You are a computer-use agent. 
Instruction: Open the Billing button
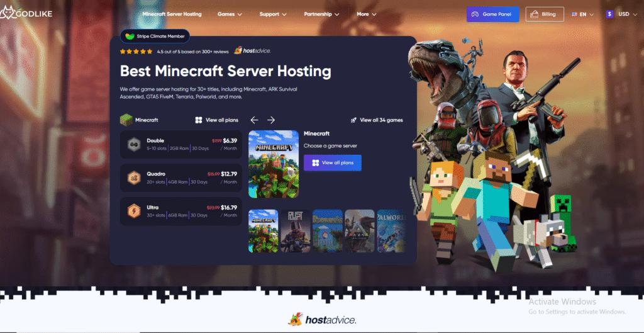coord(545,14)
